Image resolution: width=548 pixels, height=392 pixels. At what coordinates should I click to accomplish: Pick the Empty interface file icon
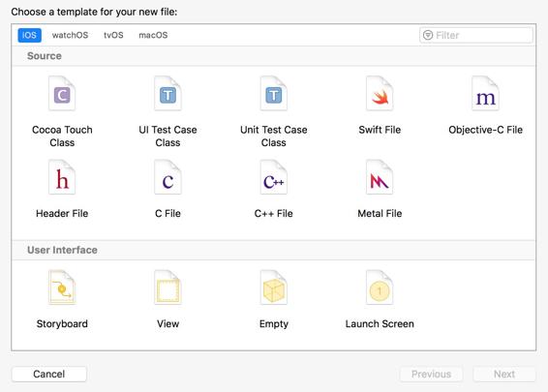(274, 287)
